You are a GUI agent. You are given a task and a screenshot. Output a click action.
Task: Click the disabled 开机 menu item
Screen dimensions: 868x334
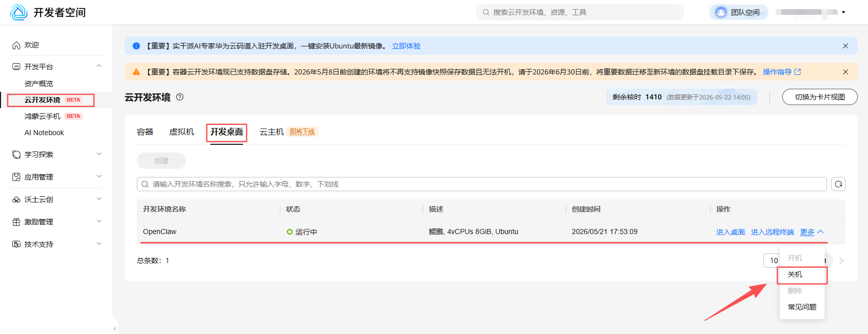pos(802,258)
